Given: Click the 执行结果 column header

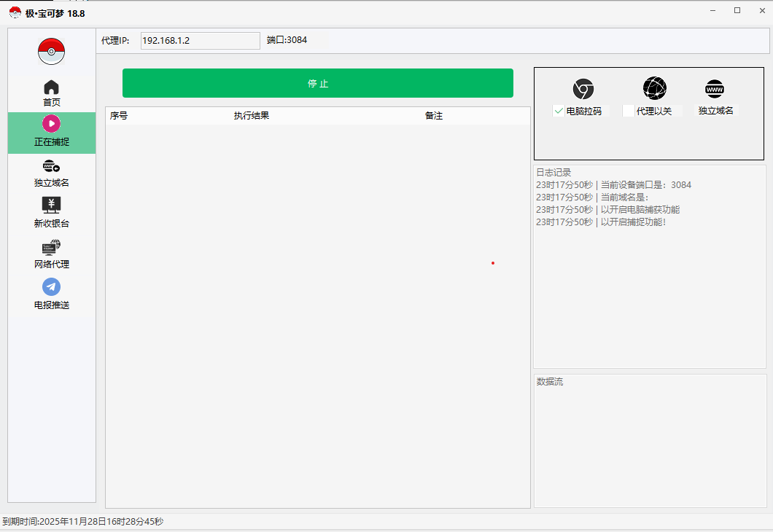Looking at the screenshot, I should (252, 116).
